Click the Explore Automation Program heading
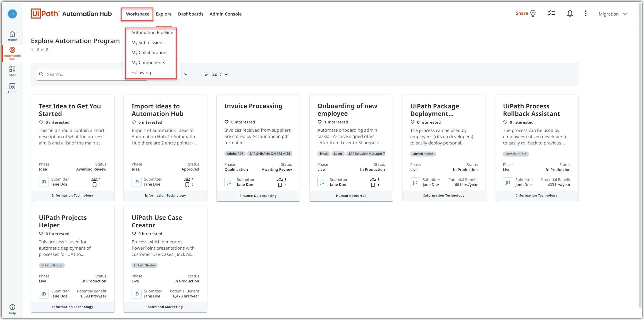 75,41
